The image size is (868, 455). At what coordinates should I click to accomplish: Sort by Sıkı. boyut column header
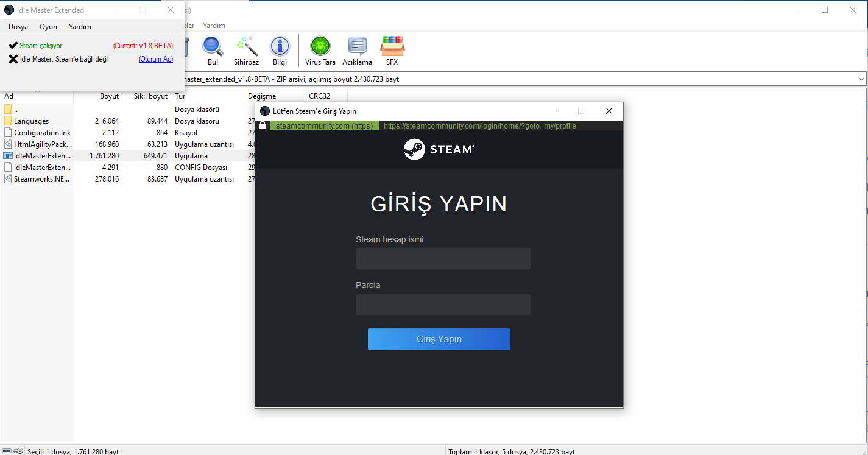[147, 96]
